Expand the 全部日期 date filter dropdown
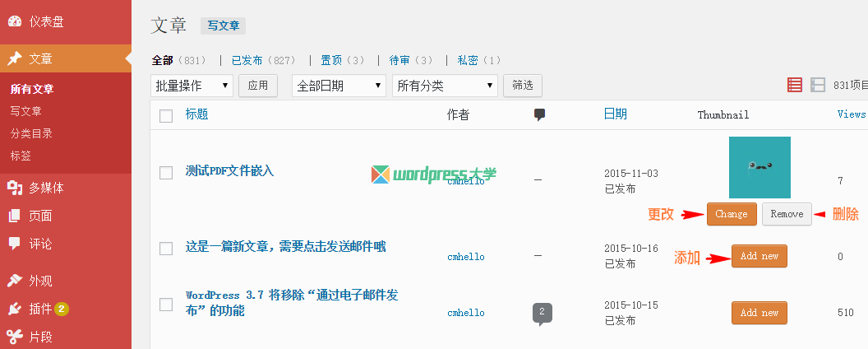Screen dimensions: 868x349 click(339, 86)
